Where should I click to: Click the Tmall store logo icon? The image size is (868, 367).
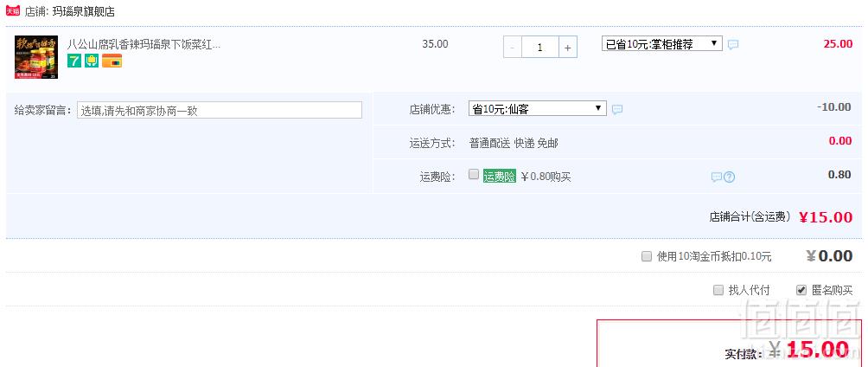click(13, 10)
